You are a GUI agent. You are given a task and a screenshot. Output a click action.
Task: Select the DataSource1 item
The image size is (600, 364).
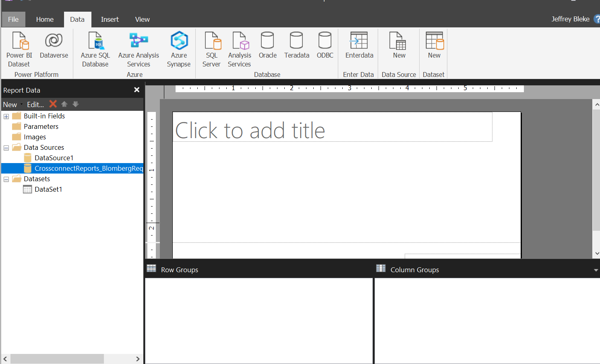(x=54, y=158)
